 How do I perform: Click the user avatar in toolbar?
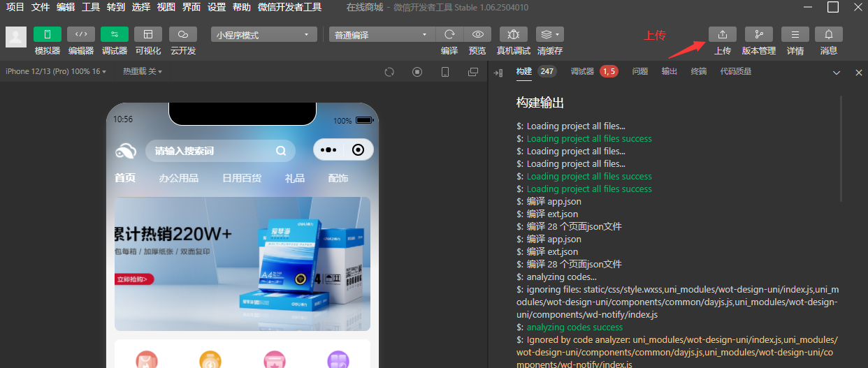(16, 37)
